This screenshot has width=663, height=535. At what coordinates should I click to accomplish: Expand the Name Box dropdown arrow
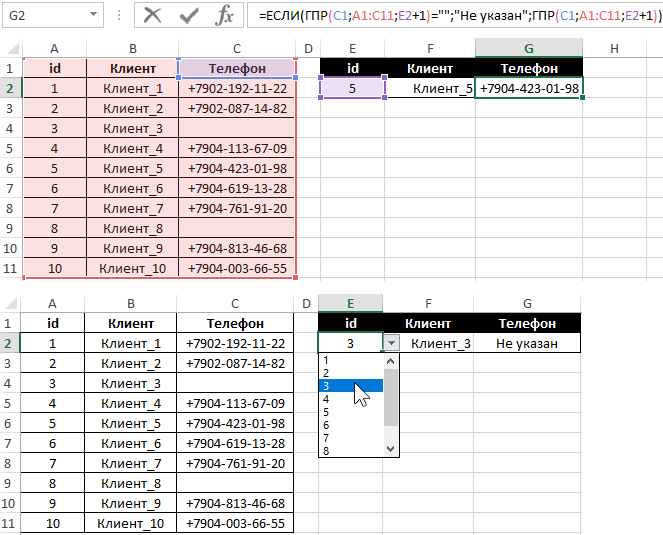pyautogui.click(x=93, y=15)
